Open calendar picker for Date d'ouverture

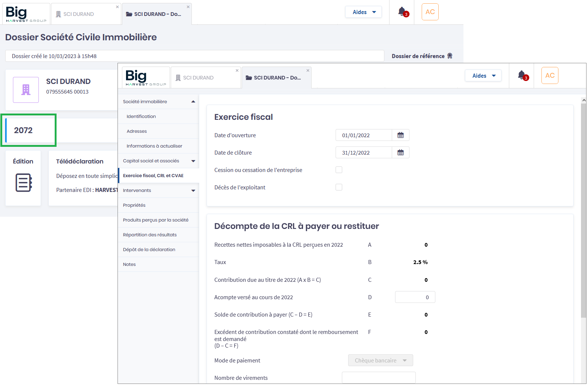tap(401, 135)
